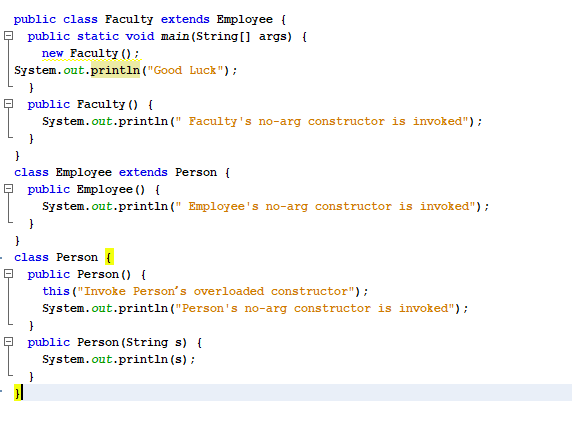Collapse the main method code fold
Screen dimensions: 572x421
[8, 35]
